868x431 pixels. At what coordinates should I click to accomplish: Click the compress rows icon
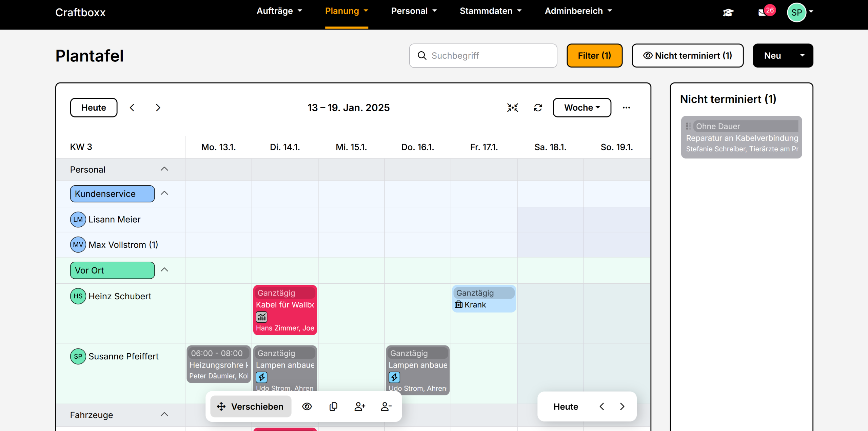512,108
